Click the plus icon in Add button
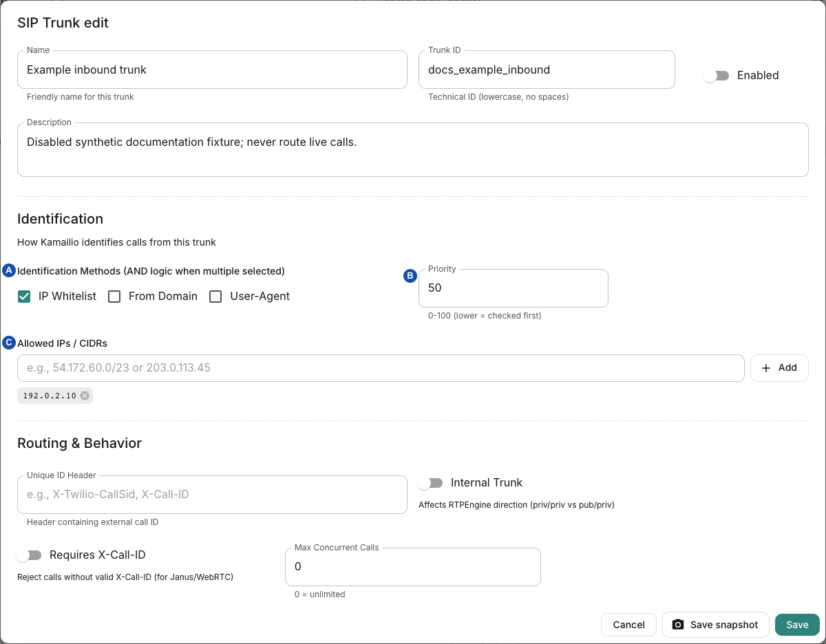Screen dimensions: 826x644 tap(766, 368)
